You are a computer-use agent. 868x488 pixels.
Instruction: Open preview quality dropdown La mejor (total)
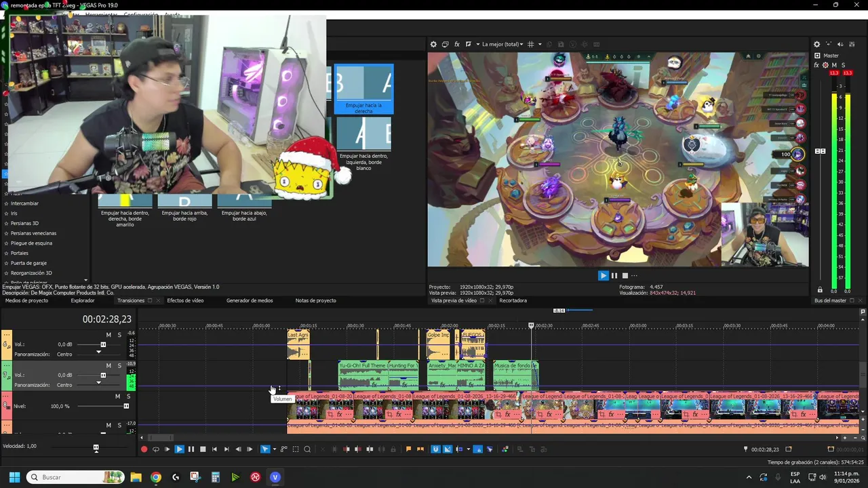(x=502, y=44)
